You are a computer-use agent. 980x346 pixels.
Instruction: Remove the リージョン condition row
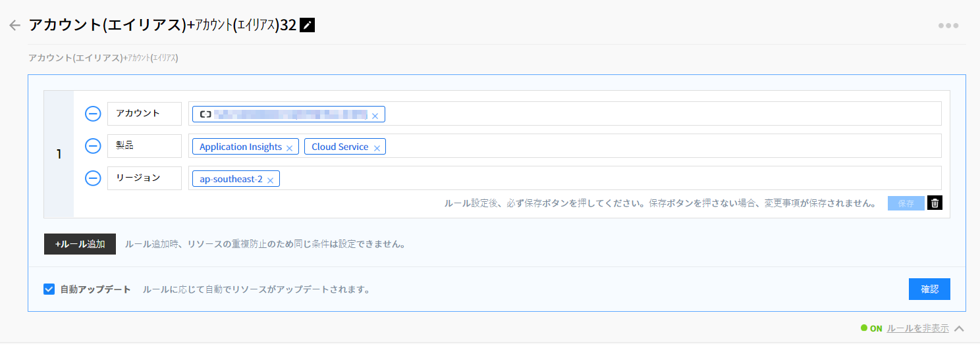[x=93, y=178]
